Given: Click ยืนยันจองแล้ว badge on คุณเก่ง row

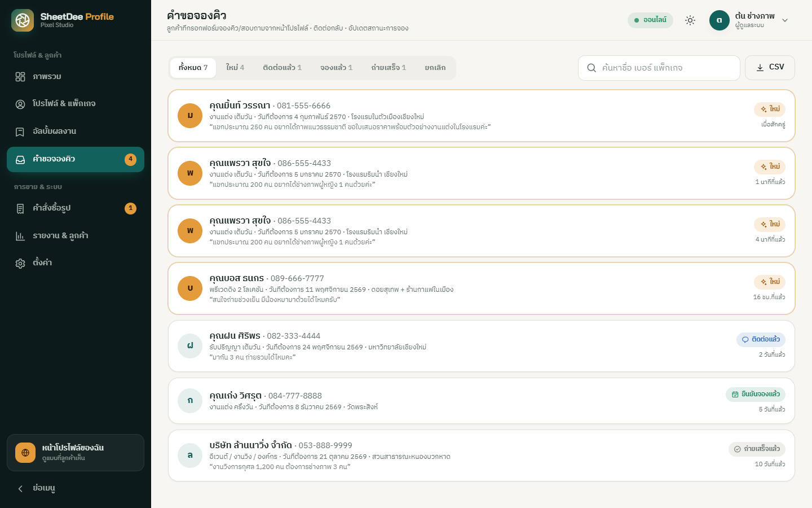Looking at the screenshot, I should coord(756,394).
